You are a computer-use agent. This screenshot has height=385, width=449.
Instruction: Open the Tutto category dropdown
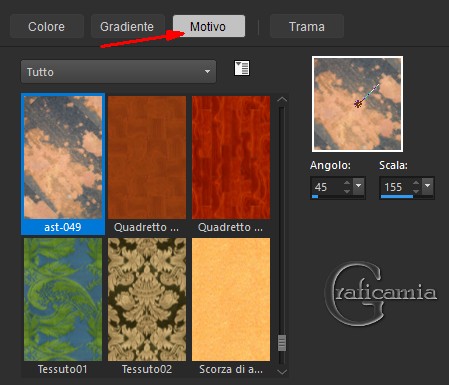tap(118, 72)
